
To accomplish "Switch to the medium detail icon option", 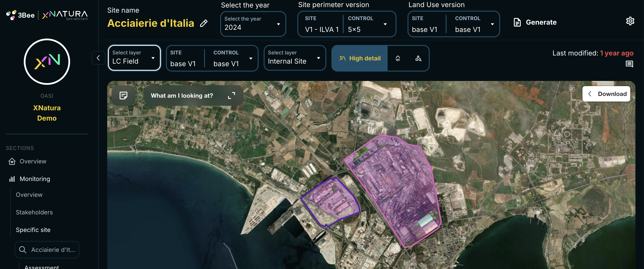I will pyautogui.click(x=398, y=58).
